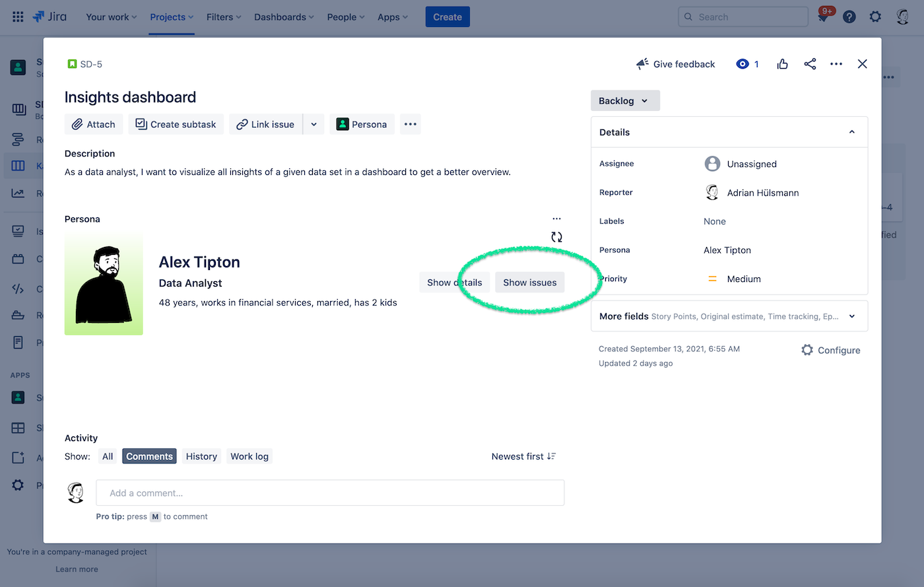Click the commenter avatar beside the comment box
Image resolution: width=924 pixels, height=587 pixels.
point(77,493)
